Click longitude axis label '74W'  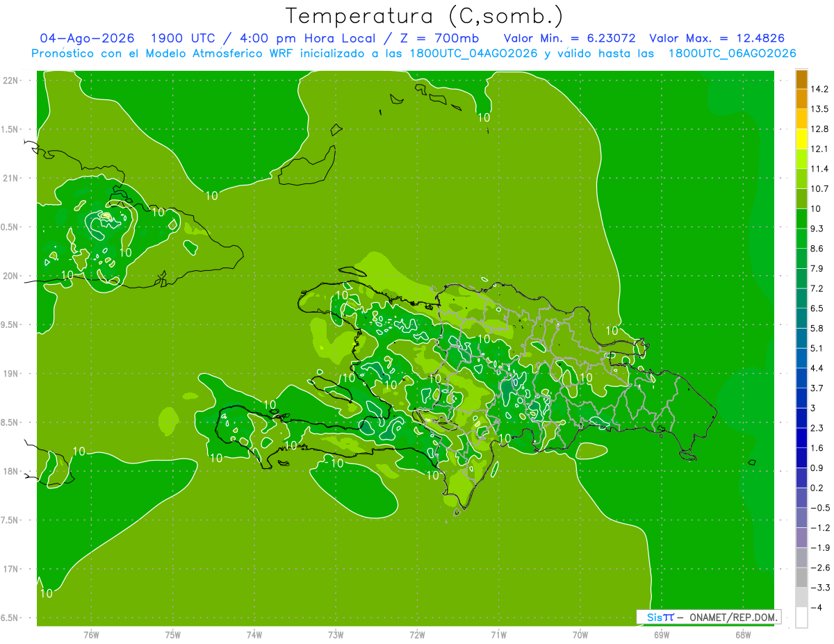(x=254, y=634)
